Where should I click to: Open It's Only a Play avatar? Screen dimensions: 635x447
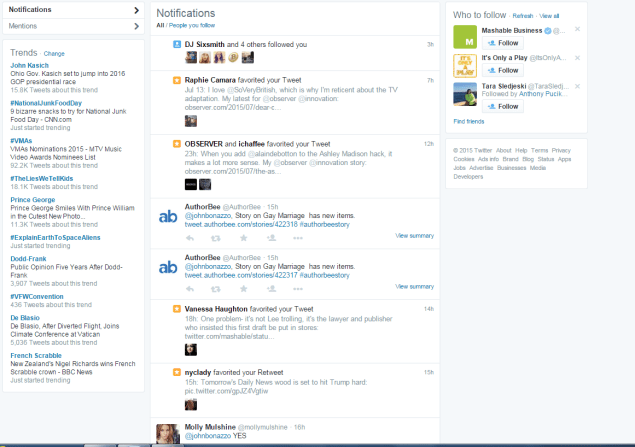(465, 66)
